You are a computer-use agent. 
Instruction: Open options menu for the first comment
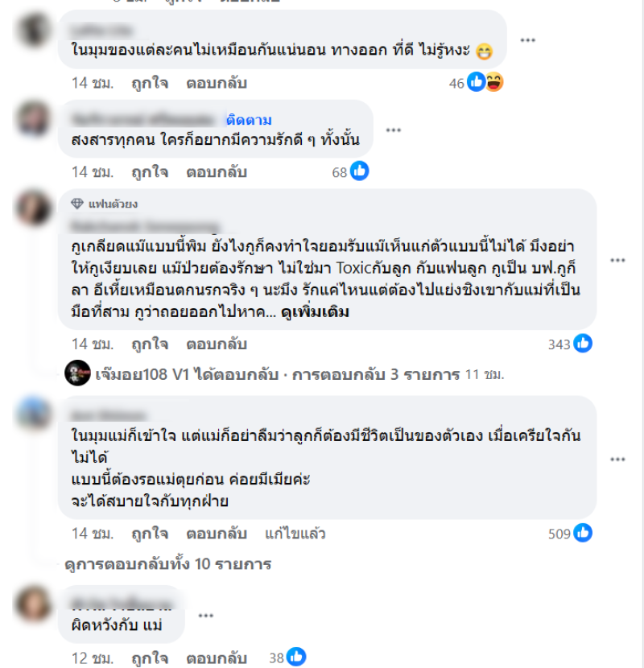(527, 40)
